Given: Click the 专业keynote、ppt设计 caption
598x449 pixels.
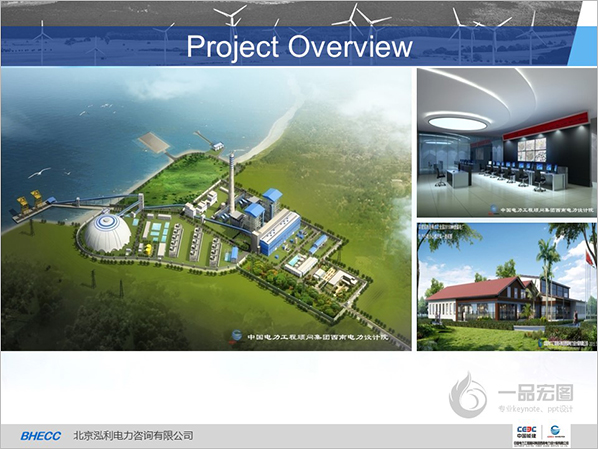Looking at the screenshot, I should point(535,409).
